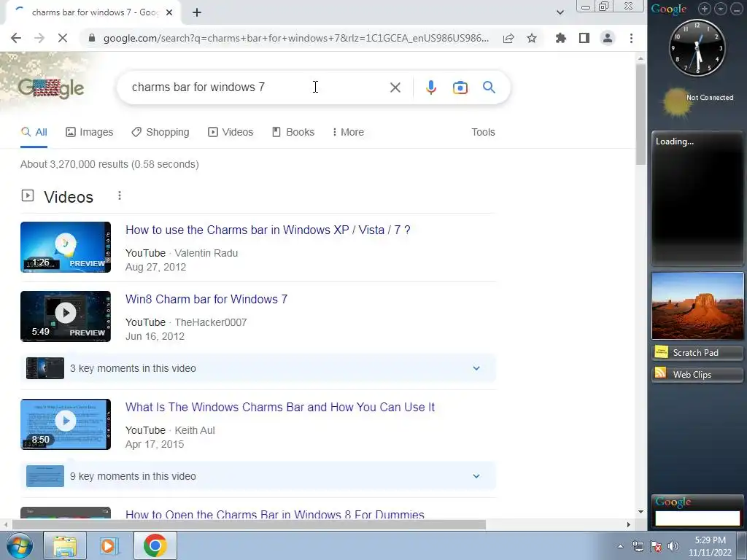Open the Windows Start menu
The height and width of the screenshot is (560, 747).
click(20, 545)
